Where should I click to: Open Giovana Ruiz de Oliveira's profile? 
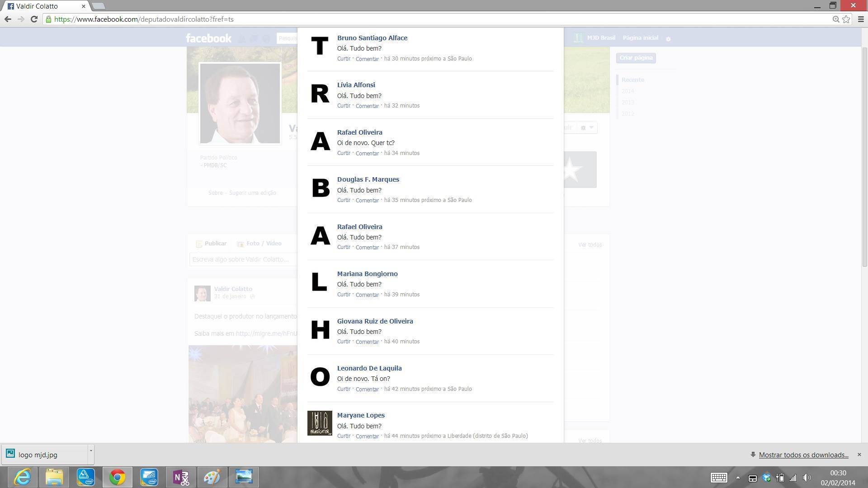coord(375,321)
